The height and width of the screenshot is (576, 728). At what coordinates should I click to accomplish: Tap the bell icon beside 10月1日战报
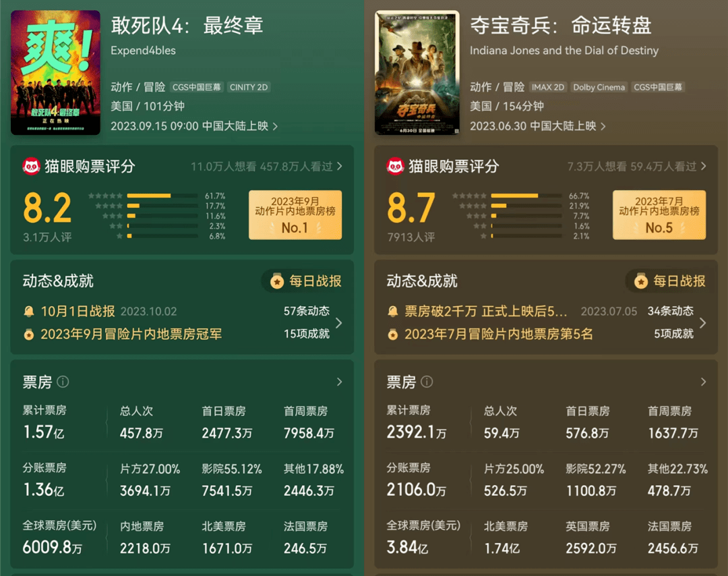pos(28,312)
